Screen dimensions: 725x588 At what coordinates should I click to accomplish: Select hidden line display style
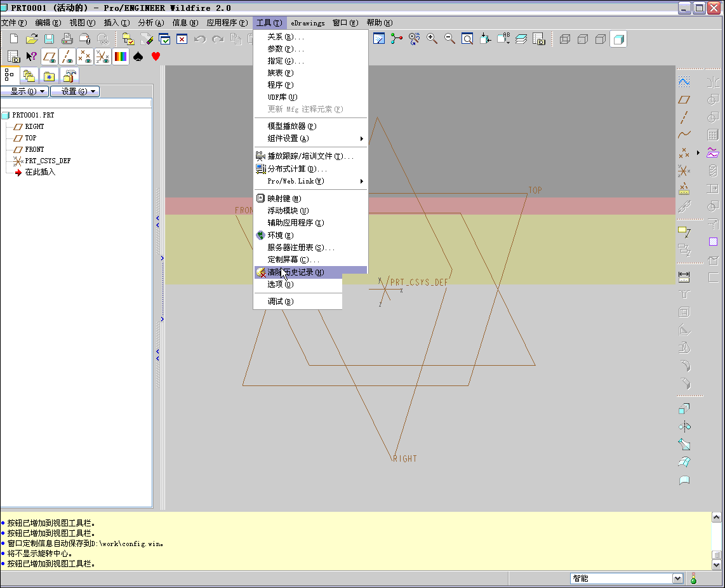tap(583, 39)
